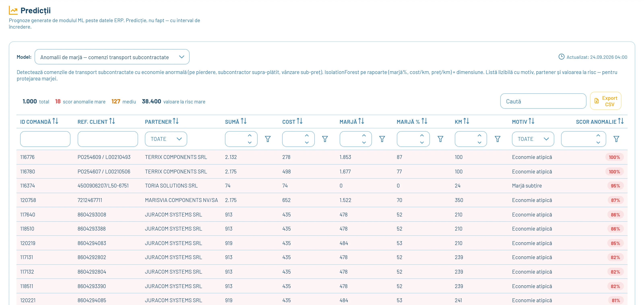The width and height of the screenshot is (644, 305).
Task: Click the REF. CLIENT filter text field
Action: 108,139
